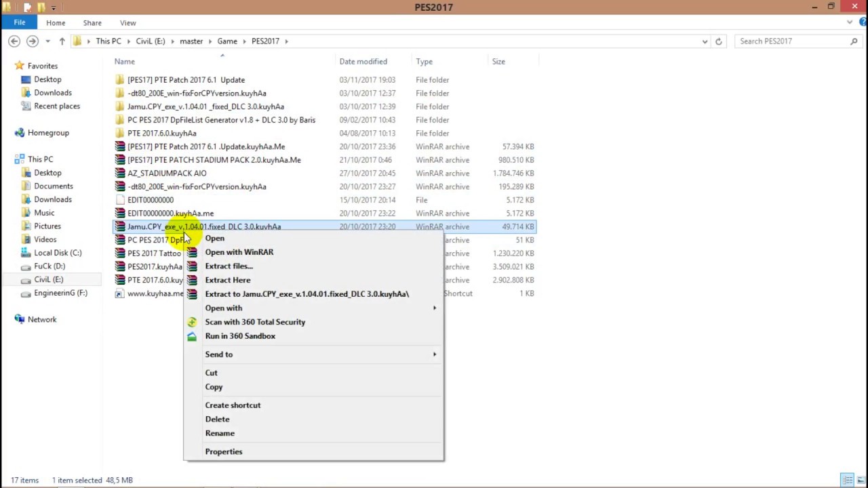Click the www.kuyhaa.me shortcut icon
The image size is (868, 488).
click(120, 293)
